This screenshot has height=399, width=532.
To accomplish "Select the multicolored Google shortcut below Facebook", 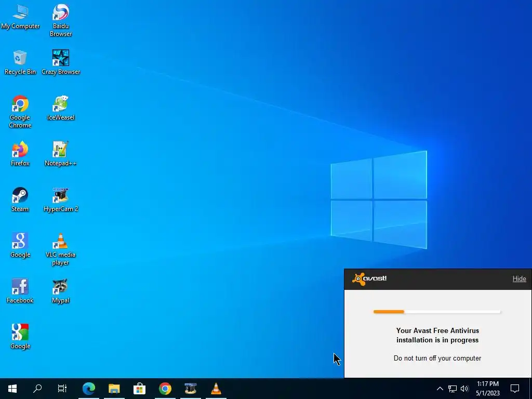I will tap(20, 337).
